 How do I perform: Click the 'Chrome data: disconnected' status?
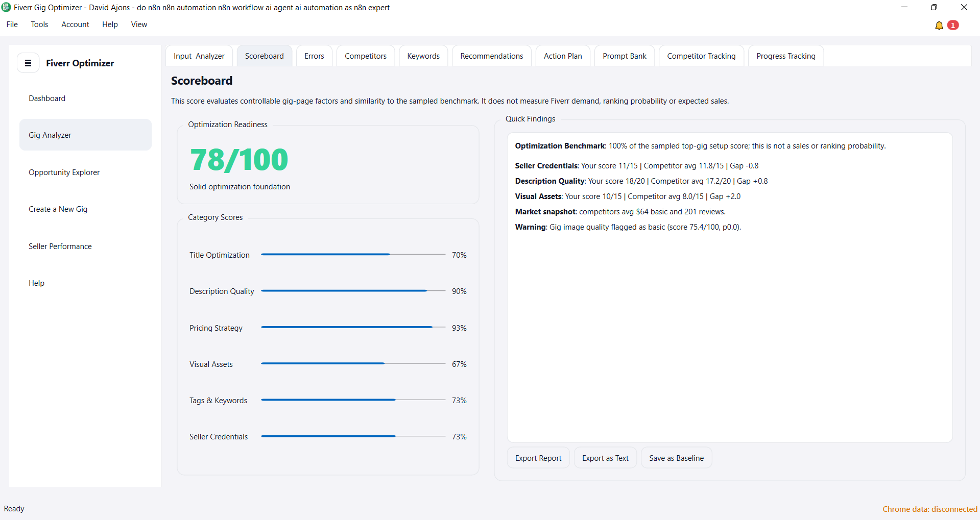(930, 509)
